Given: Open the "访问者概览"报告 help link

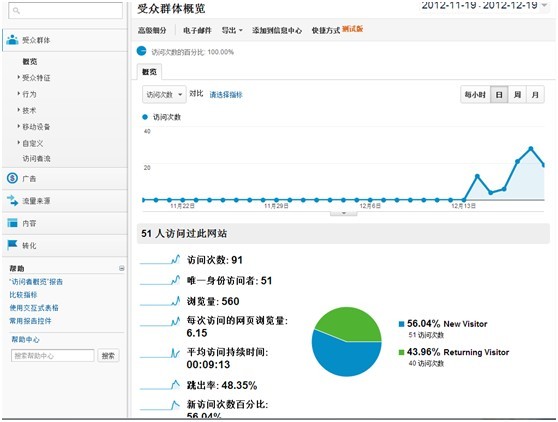Looking at the screenshot, I should (x=36, y=281).
